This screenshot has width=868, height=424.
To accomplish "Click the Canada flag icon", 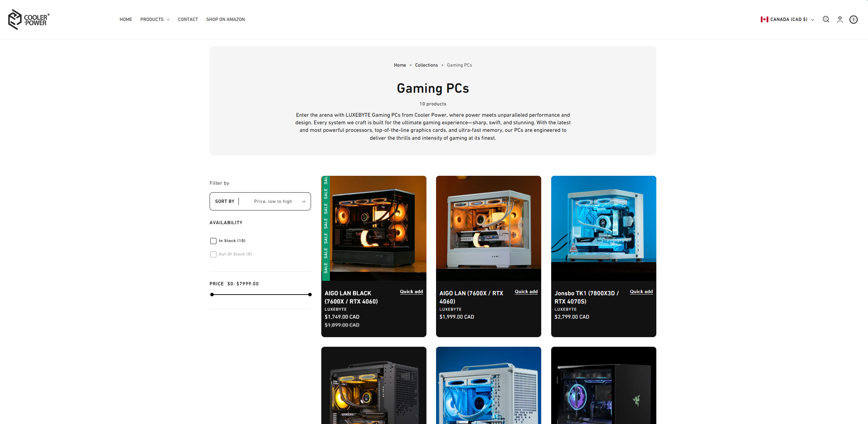I will [x=764, y=20].
